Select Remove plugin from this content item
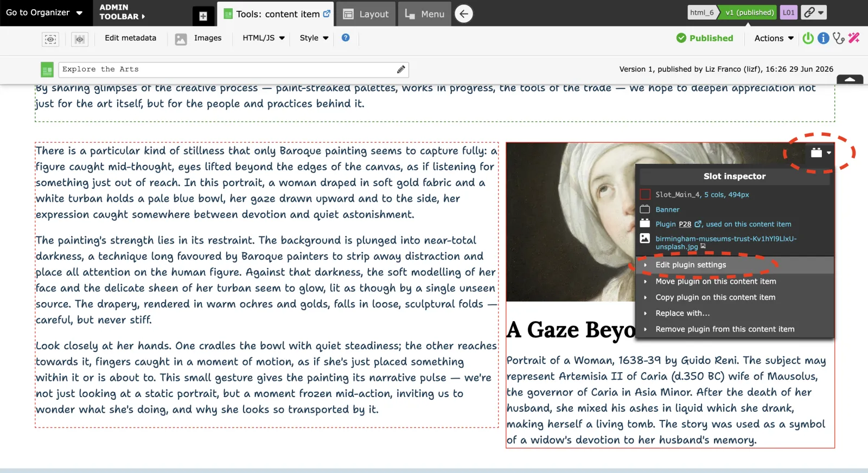868x473 pixels. pyautogui.click(x=735, y=329)
